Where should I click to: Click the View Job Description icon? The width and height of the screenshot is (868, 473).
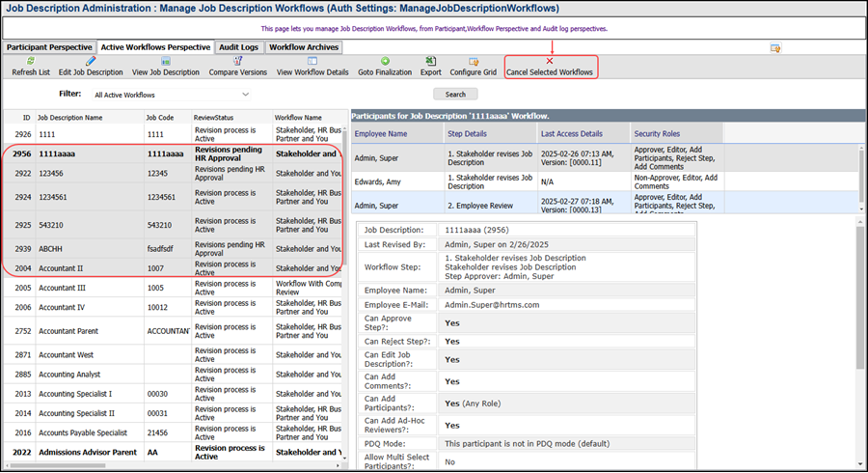[x=166, y=61]
